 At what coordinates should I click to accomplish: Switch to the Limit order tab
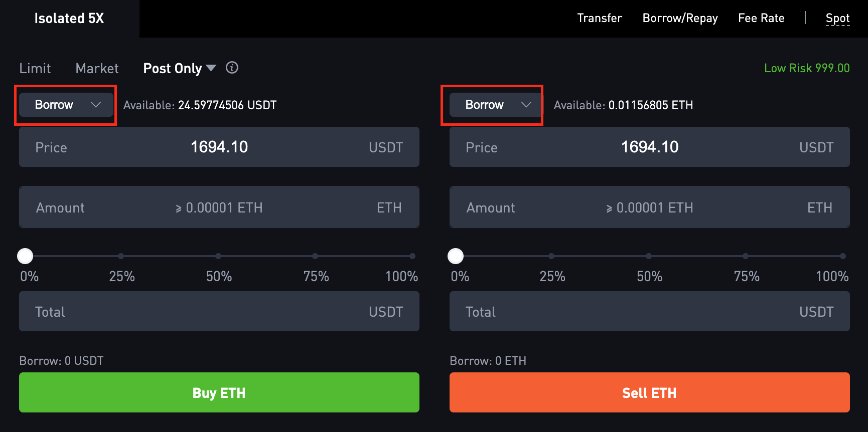(35, 68)
